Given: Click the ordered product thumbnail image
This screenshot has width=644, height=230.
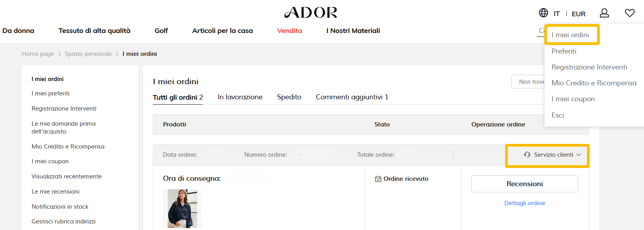Looking at the screenshot, I should pos(182,209).
